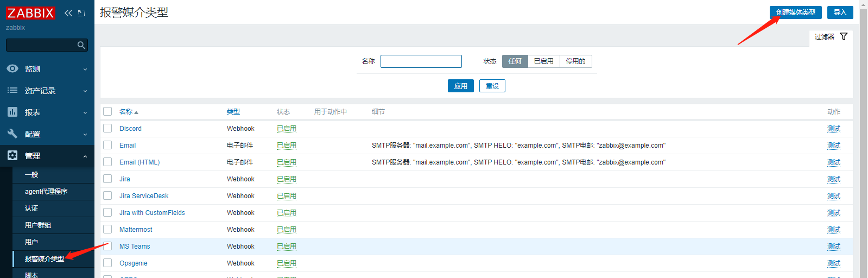Click the Zabbix logo
Viewport: 868px width, 278px height.
[30, 12]
